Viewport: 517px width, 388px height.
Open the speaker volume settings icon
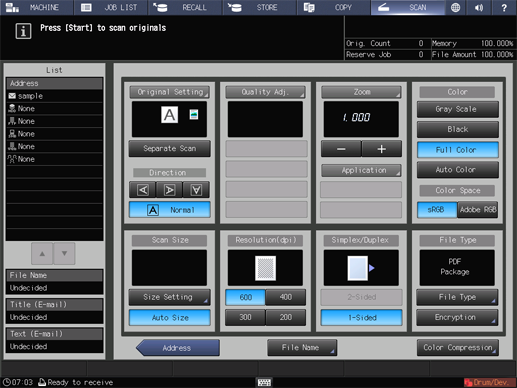[479, 7]
